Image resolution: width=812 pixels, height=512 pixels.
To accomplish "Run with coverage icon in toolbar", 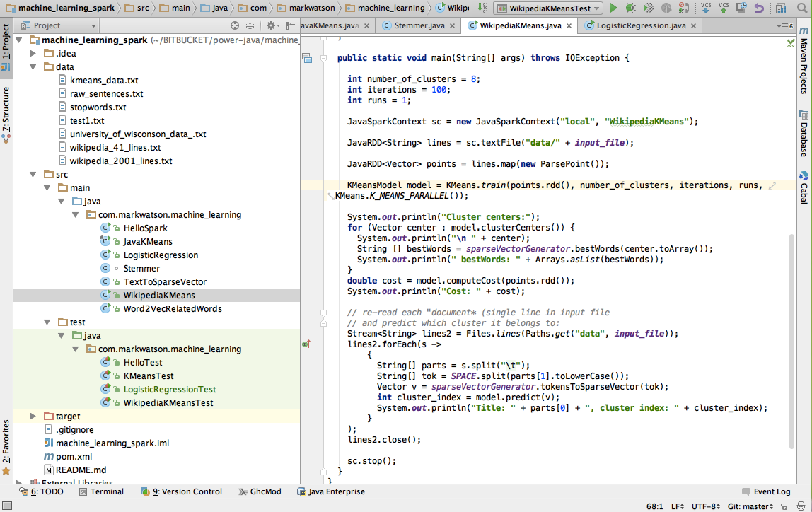I will (648, 8).
